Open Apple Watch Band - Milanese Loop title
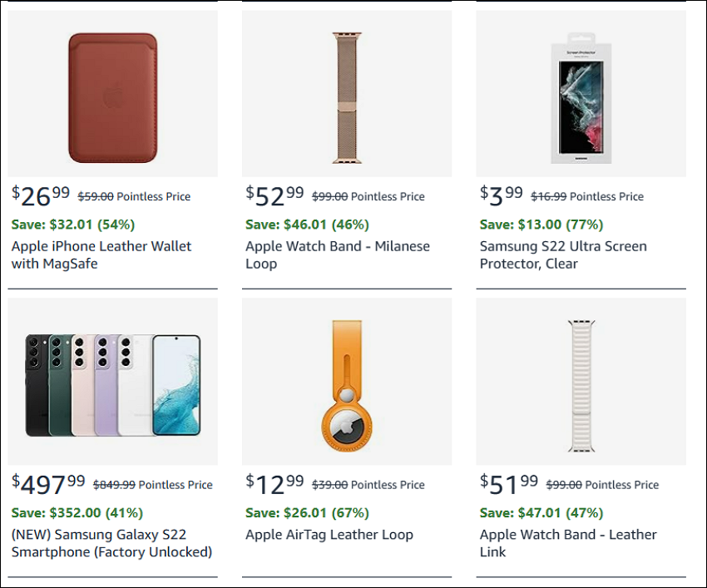The width and height of the screenshot is (707, 588). 338,254
